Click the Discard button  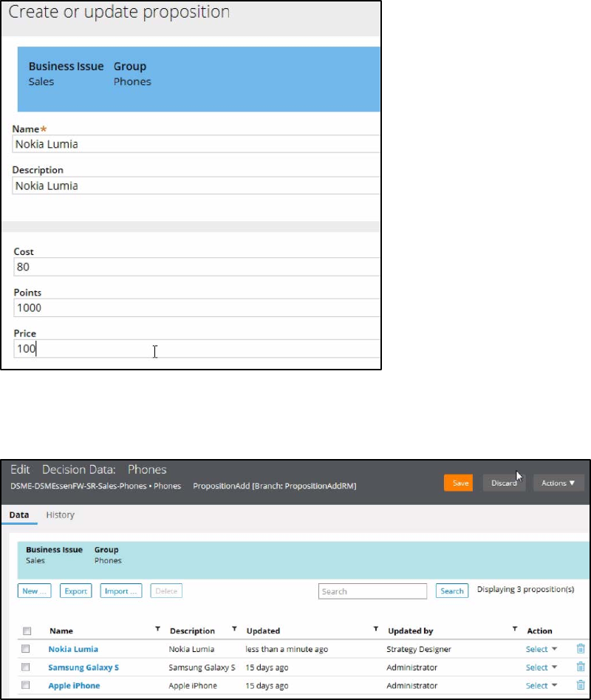(x=504, y=483)
